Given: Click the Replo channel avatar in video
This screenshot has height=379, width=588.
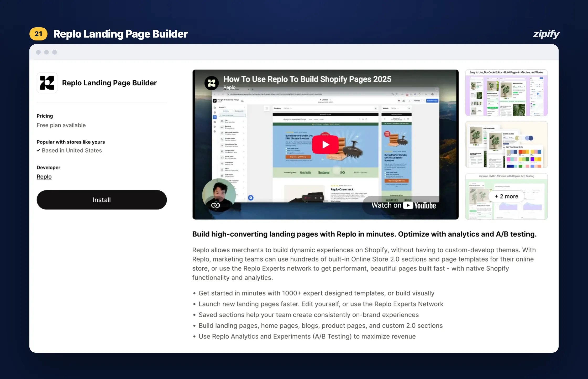Looking at the screenshot, I should (212, 83).
